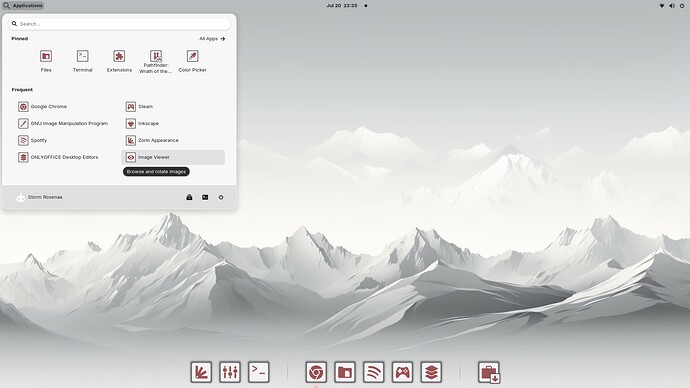Open All Apps list
Image resolution: width=690 pixels, height=388 pixels.
pyautogui.click(x=212, y=39)
